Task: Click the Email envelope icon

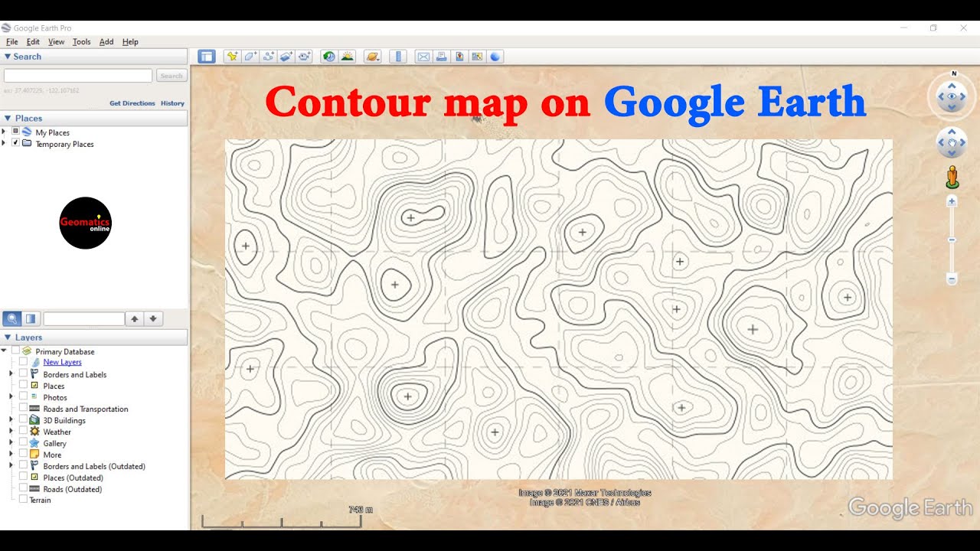Action: [x=423, y=56]
